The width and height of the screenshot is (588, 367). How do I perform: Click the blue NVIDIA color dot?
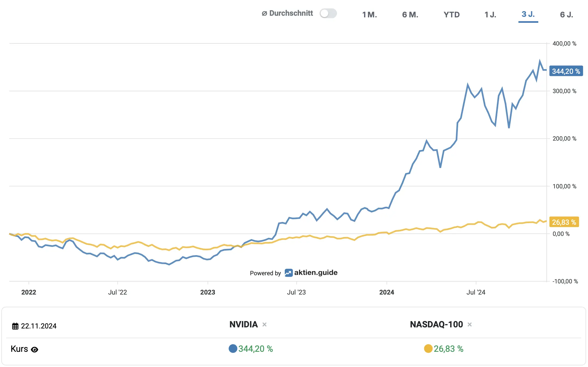pos(233,349)
